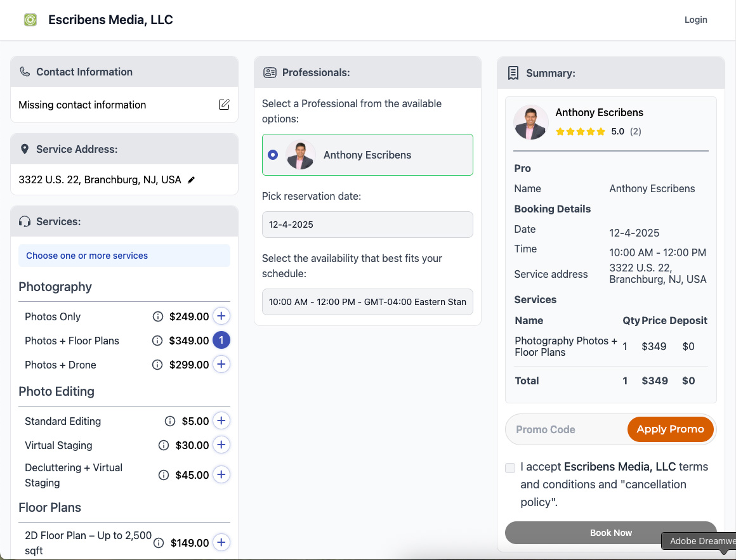736x560 pixels.
Task: Click the Login link
Action: (695, 20)
